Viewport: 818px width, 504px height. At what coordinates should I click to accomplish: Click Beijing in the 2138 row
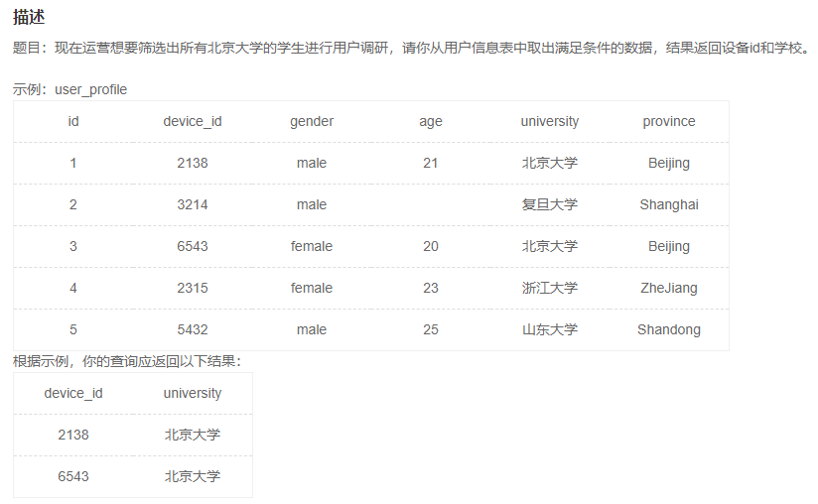pos(669,163)
